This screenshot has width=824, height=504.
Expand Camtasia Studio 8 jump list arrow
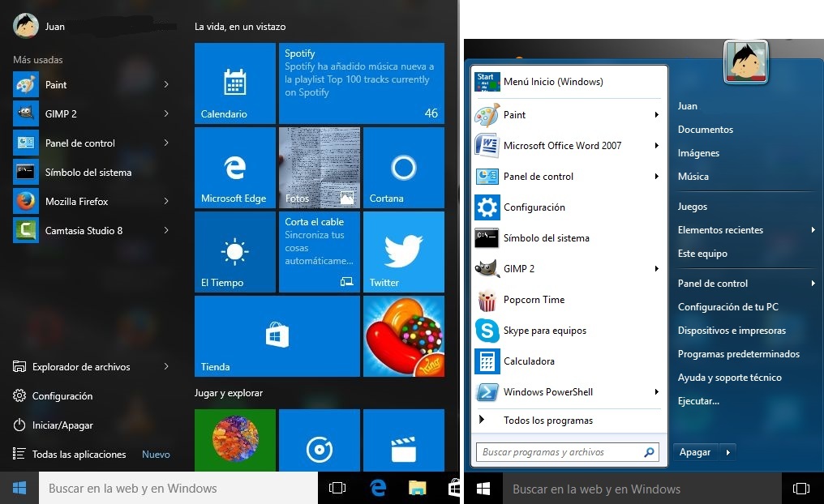[x=166, y=230]
